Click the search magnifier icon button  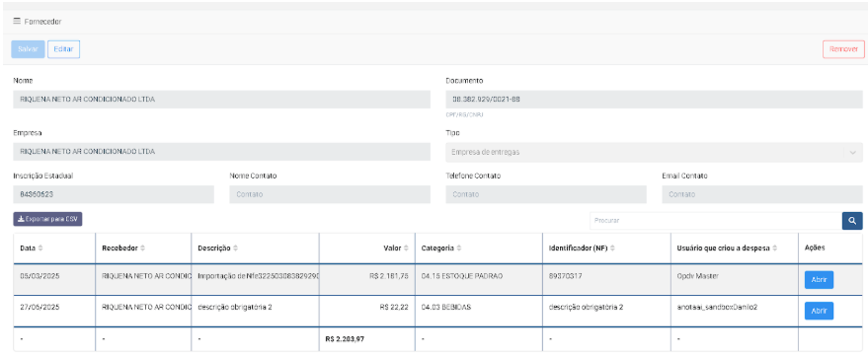point(852,221)
